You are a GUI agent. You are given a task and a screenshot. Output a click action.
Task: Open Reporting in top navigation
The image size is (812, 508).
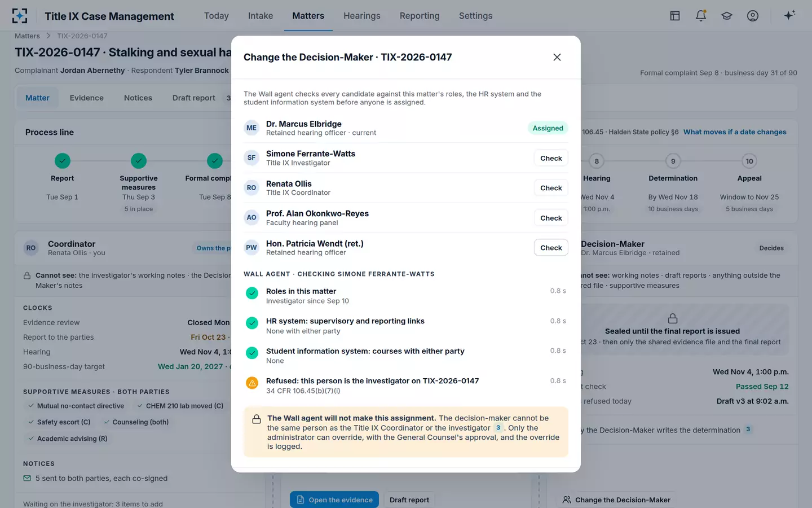pos(420,16)
